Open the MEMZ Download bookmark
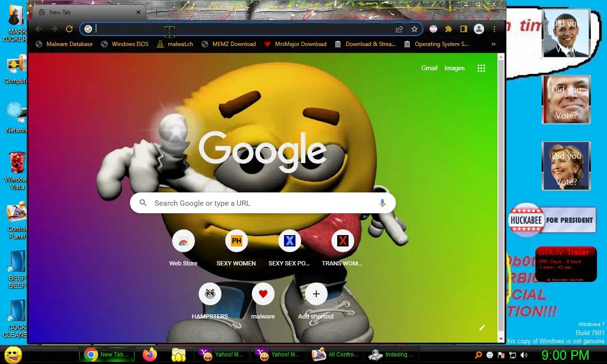 click(229, 44)
